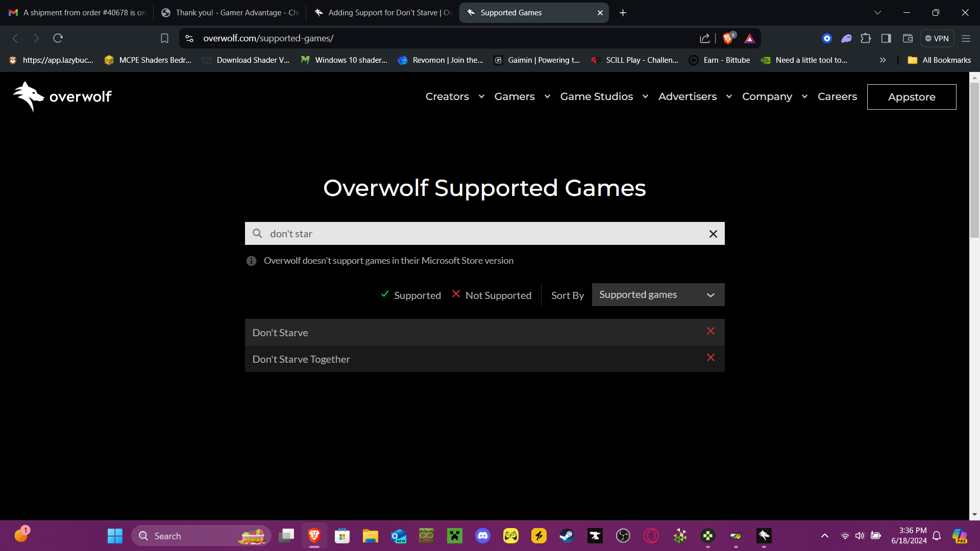Select the Don't Starve Together game row
This screenshot has width=980, height=551.
[485, 359]
